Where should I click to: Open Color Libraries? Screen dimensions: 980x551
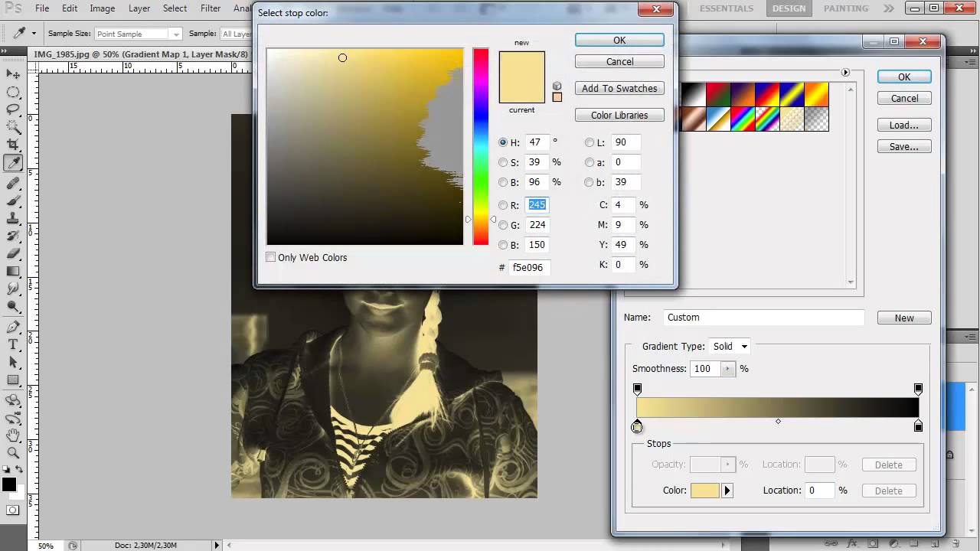tap(619, 116)
